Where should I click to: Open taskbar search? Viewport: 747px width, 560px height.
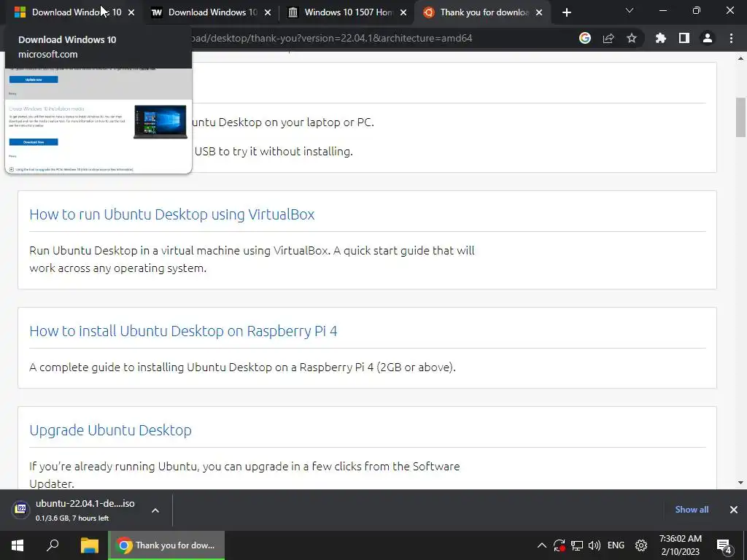(x=53, y=545)
